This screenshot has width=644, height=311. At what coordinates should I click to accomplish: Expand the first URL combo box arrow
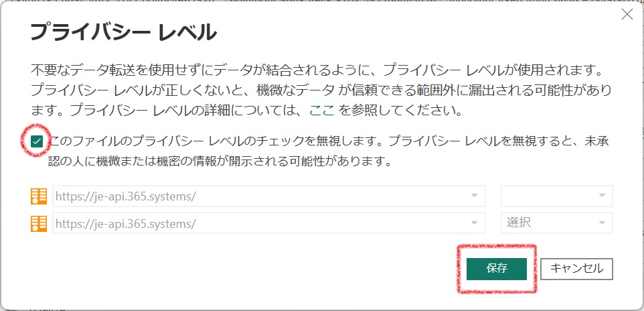pos(475,196)
